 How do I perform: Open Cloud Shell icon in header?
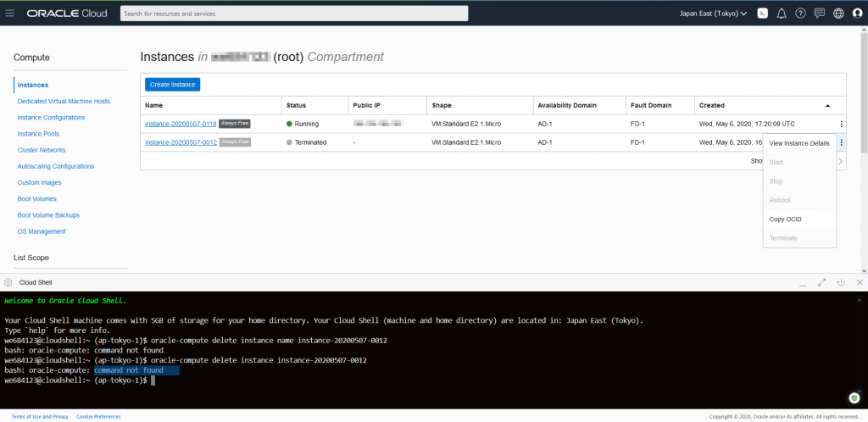(x=762, y=14)
